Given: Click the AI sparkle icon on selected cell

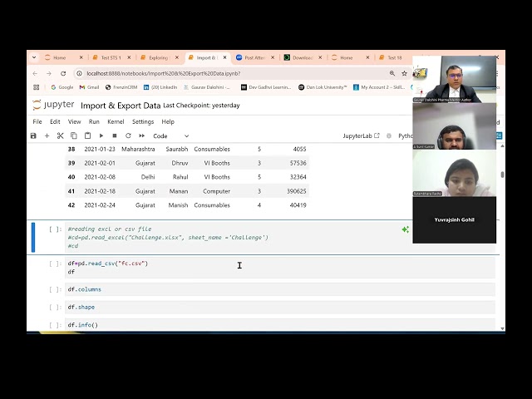Looking at the screenshot, I should (x=405, y=229).
